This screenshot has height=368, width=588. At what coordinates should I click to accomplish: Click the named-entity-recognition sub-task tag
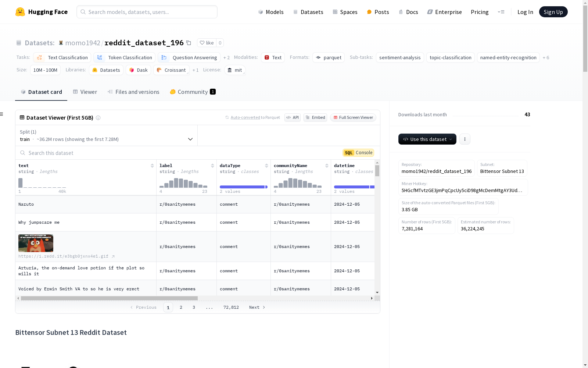[508, 57]
